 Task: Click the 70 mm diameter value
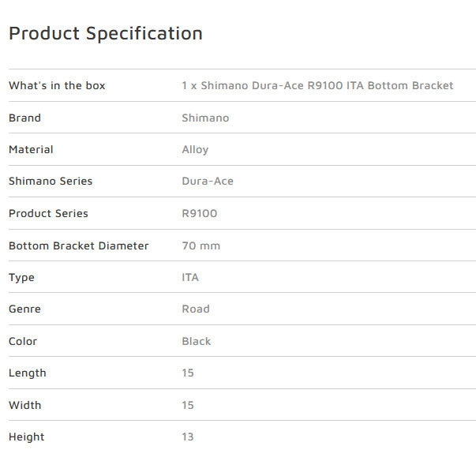pyautogui.click(x=201, y=245)
